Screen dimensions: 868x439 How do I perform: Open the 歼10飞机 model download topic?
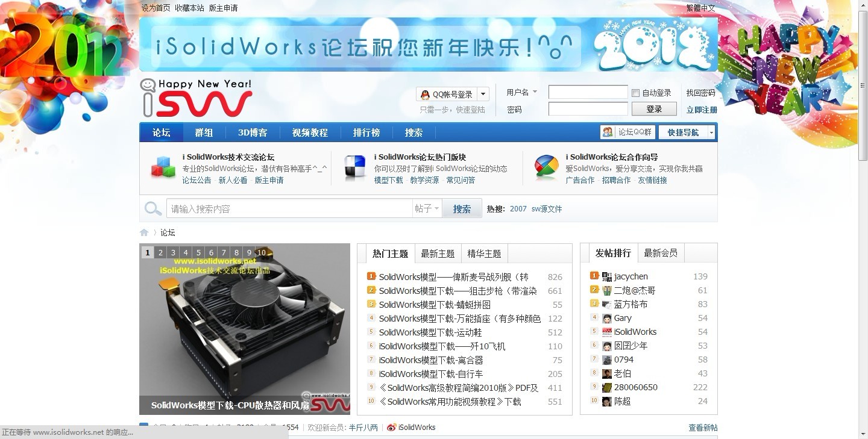click(442, 346)
